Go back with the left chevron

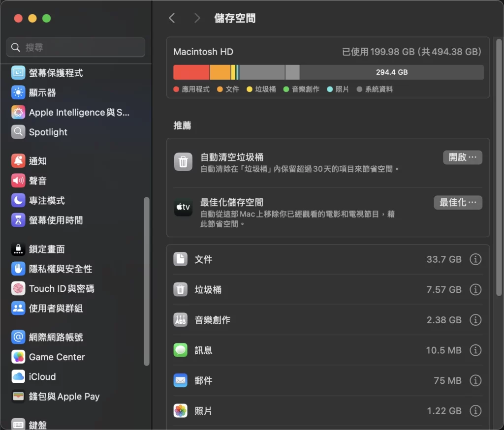pyautogui.click(x=172, y=18)
